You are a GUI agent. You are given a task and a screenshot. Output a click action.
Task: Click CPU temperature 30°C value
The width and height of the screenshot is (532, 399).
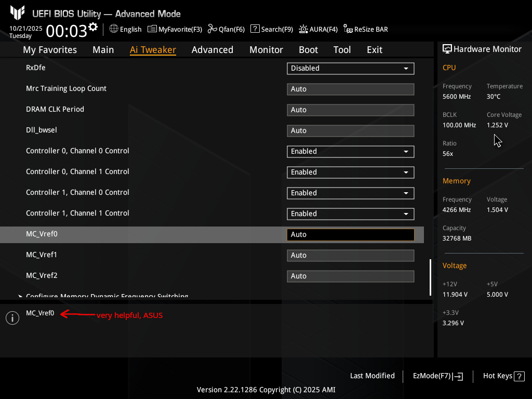click(494, 97)
